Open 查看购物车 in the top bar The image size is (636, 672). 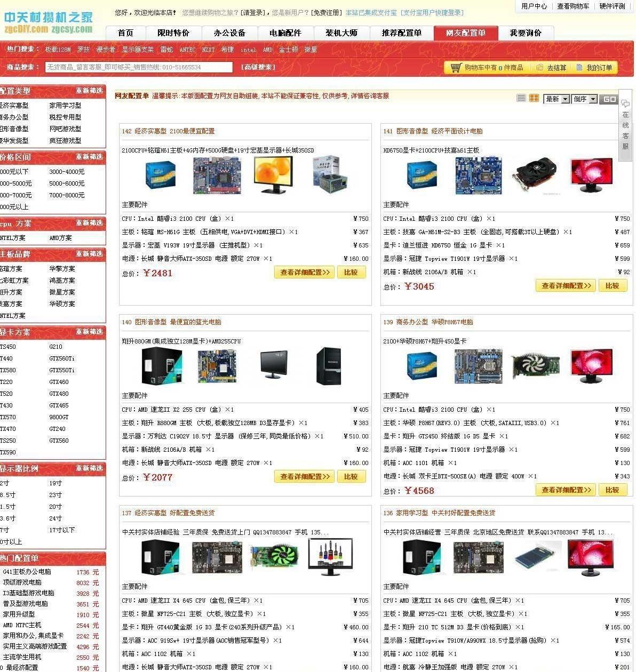coord(573,6)
